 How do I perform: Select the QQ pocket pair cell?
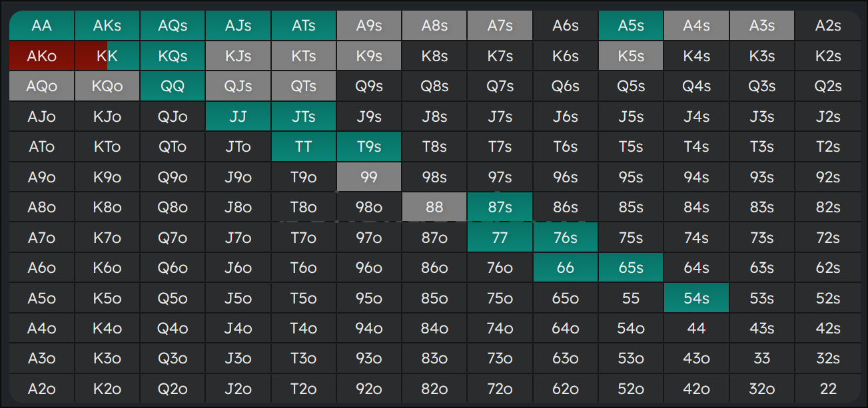173,87
